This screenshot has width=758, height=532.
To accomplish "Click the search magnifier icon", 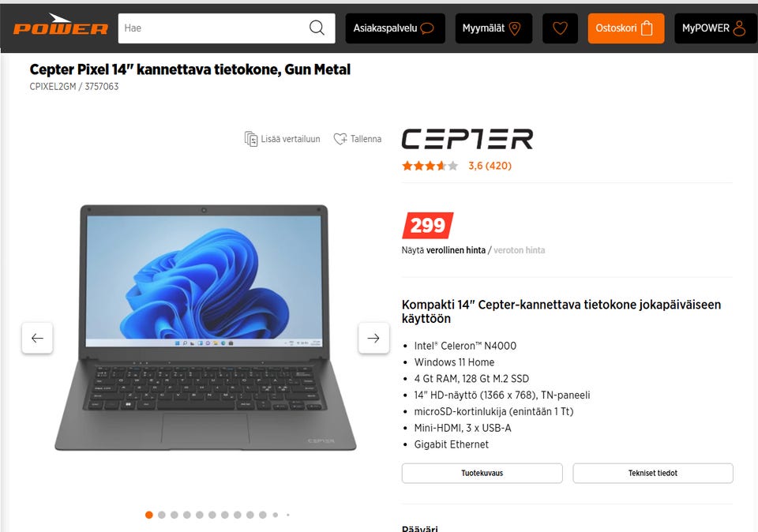I will tap(317, 28).
